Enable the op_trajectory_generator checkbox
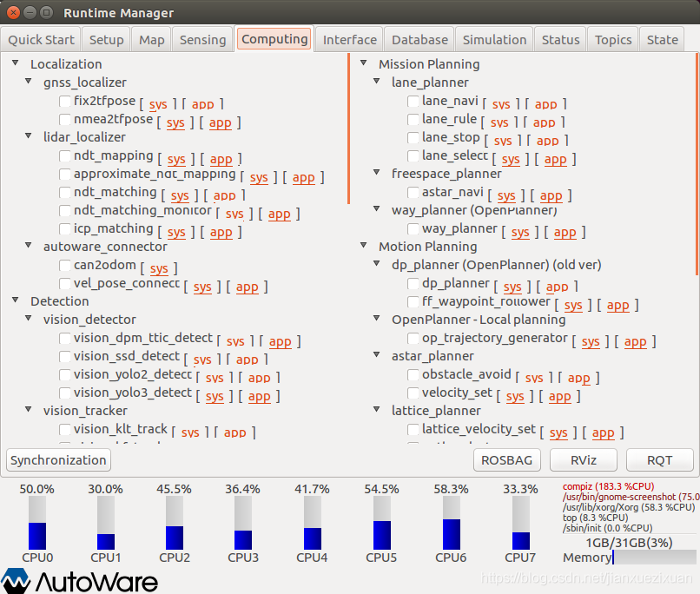Image resolution: width=700 pixels, height=594 pixels. pyautogui.click(x=413, y=339)
